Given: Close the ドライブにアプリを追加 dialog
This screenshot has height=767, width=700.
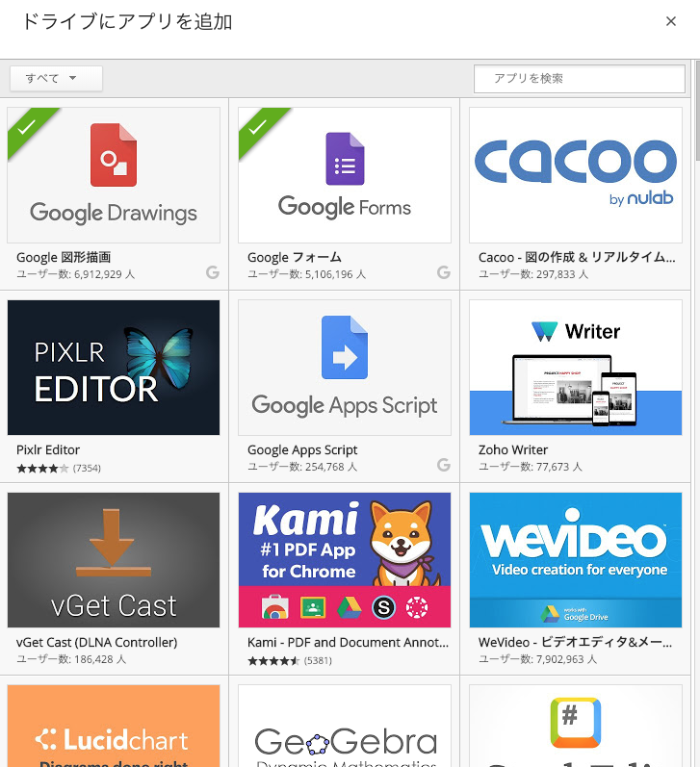Looking at the screenshot, I should coord(670,21).
